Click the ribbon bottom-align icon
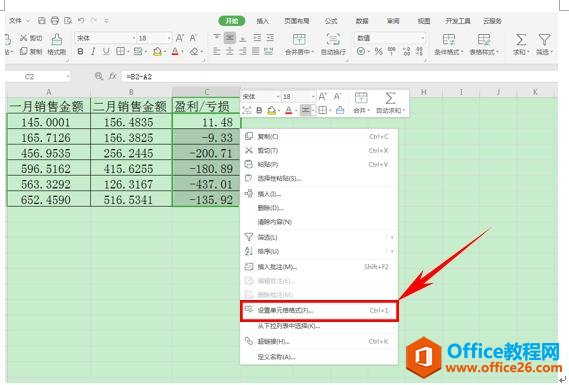The image size is (569, 385). coord(243,38)
